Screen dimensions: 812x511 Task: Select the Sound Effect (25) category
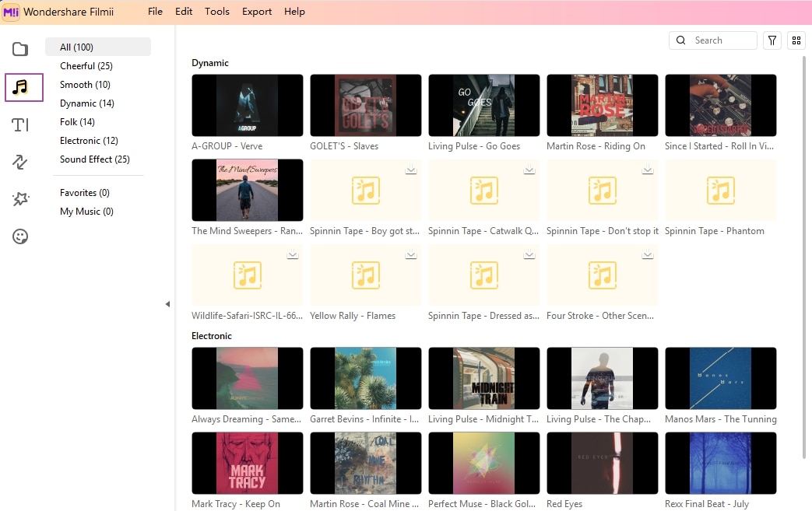click(95, 159)
